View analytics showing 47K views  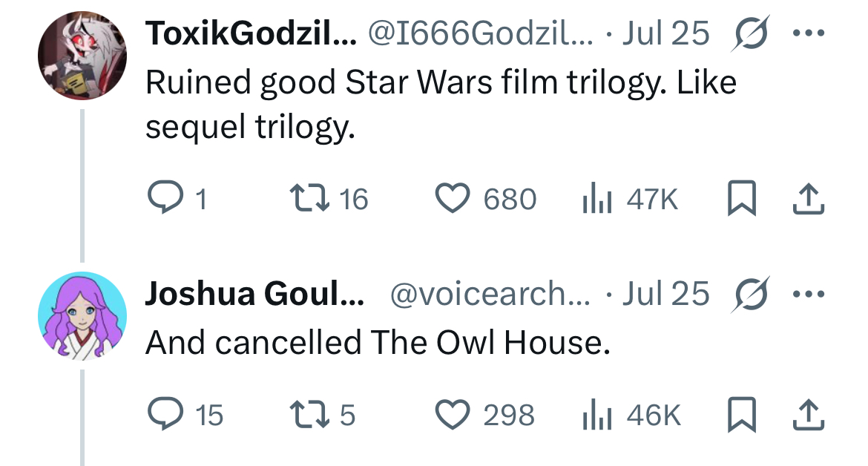point(630,199)
